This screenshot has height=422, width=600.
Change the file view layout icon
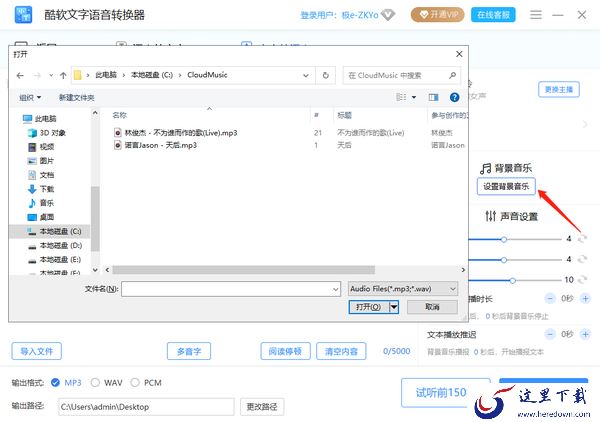tap(401, 97)
